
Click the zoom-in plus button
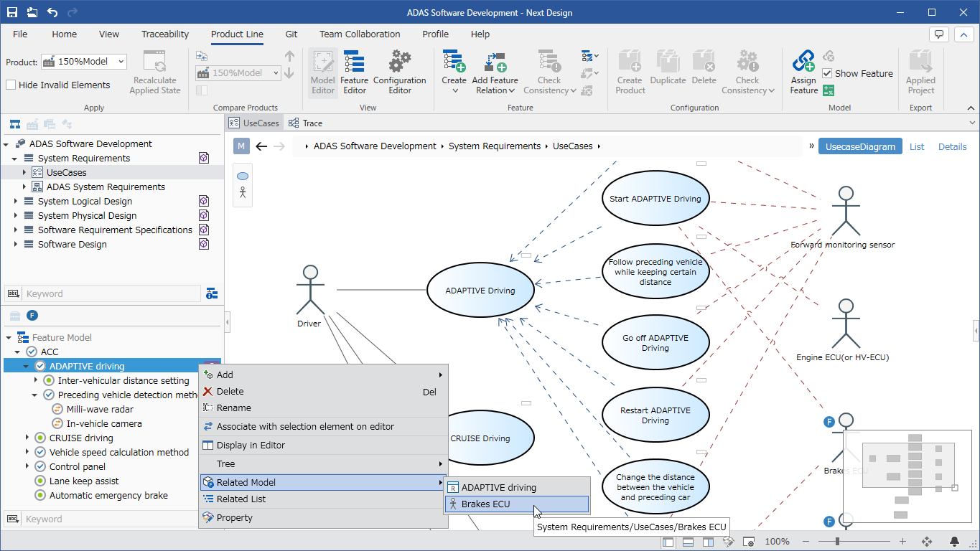click(x=902, y=542)
